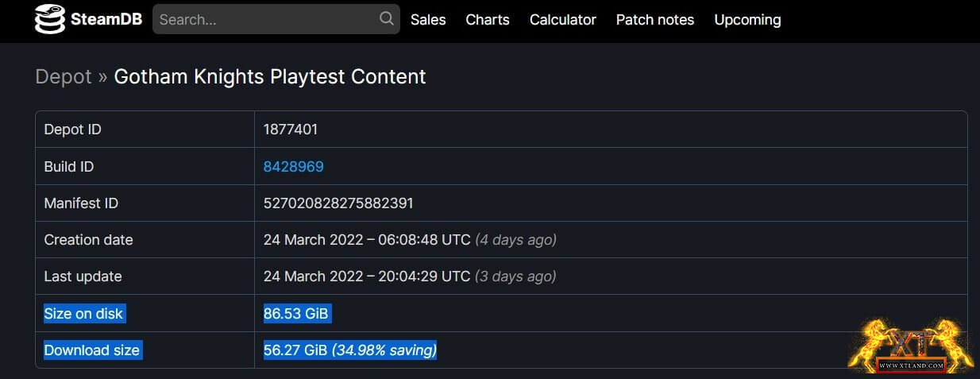Click the Depot breadcrumb link

[64, 76]
